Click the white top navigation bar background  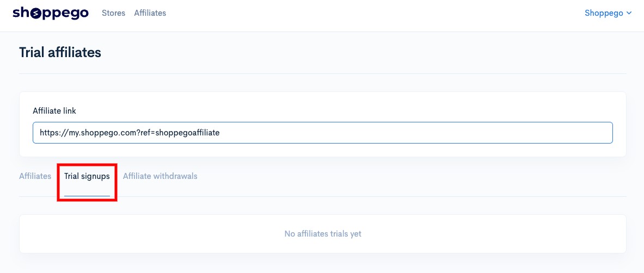point(370,16)
